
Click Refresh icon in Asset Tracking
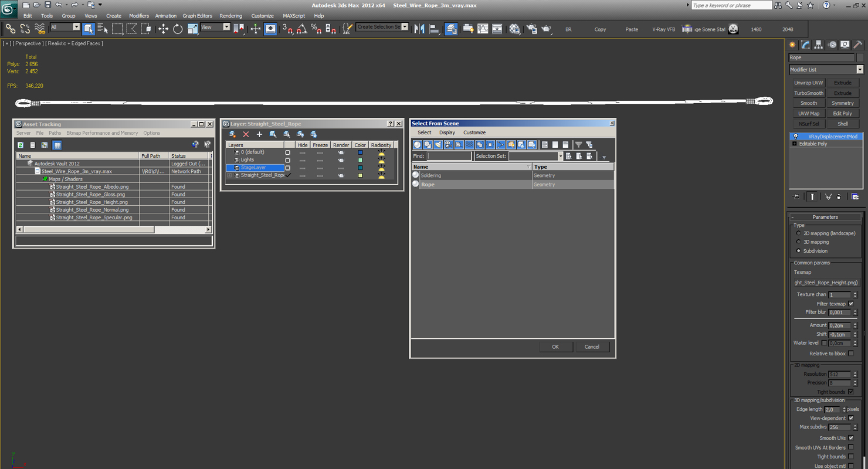[x=21, y=145]
